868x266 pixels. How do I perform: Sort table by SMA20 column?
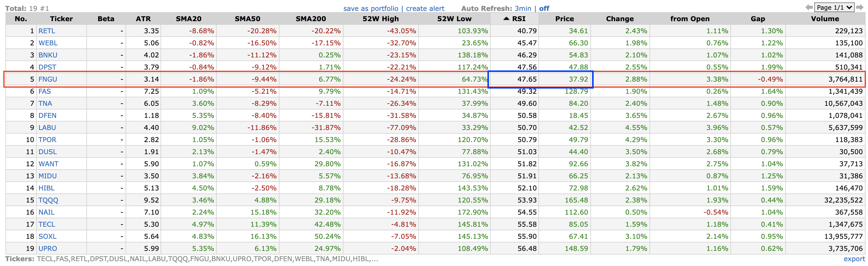click(188, 19)
